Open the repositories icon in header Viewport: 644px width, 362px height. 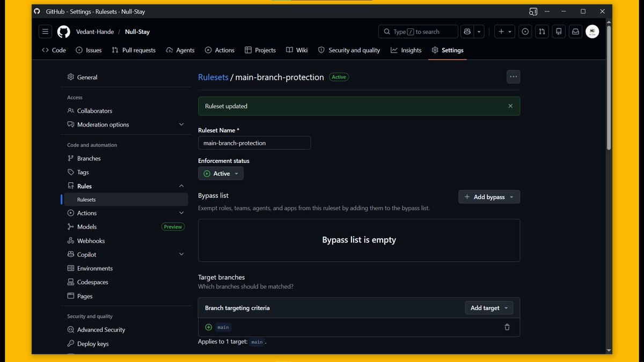559,32
